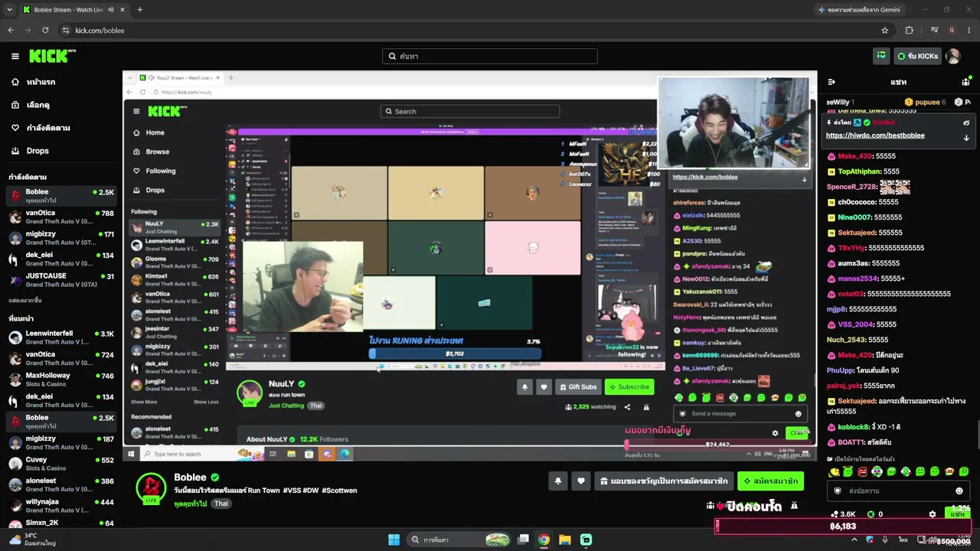Bookmark this page with the star icon
The image size is (980, 551).
[x=885, y=31]
